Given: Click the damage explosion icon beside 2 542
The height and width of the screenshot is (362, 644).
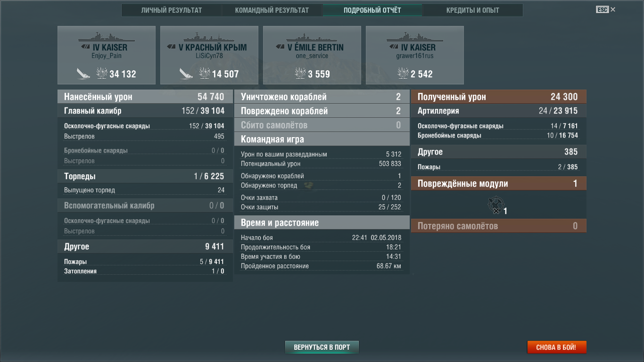Looking at the screenshot, I should tap(403, 74).
